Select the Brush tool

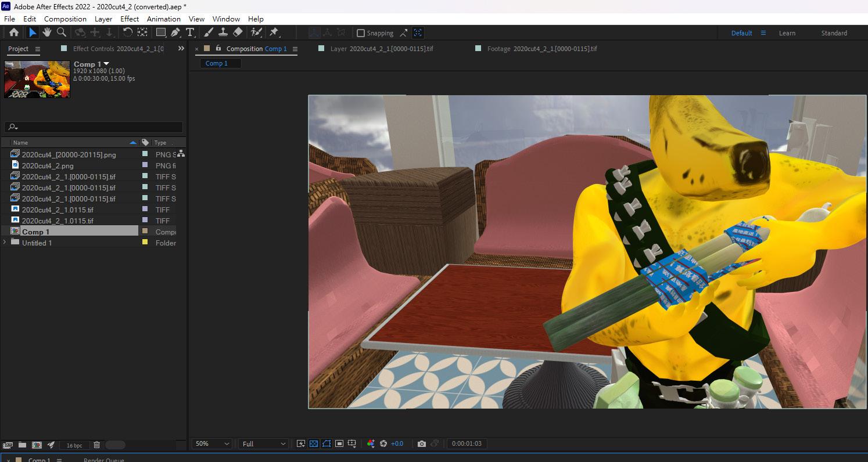[209, 33]
